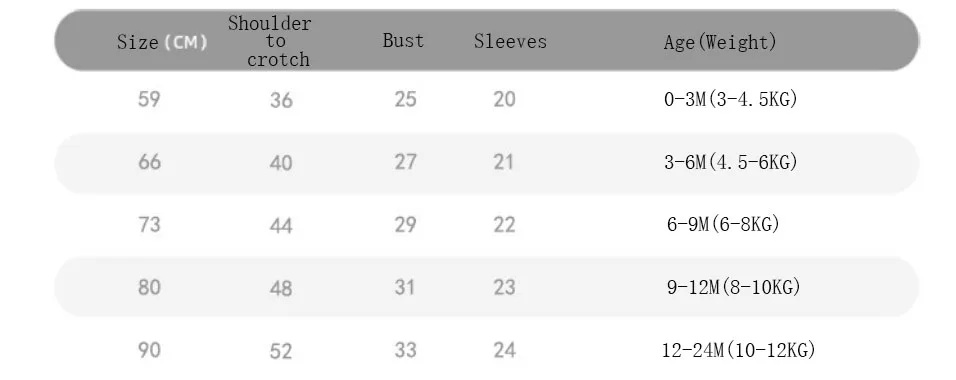The width and height of the screenshot is (956, 380).
Task: Click the 0-3M(3-4.5KG) age entry
Action: pos(730,99)
